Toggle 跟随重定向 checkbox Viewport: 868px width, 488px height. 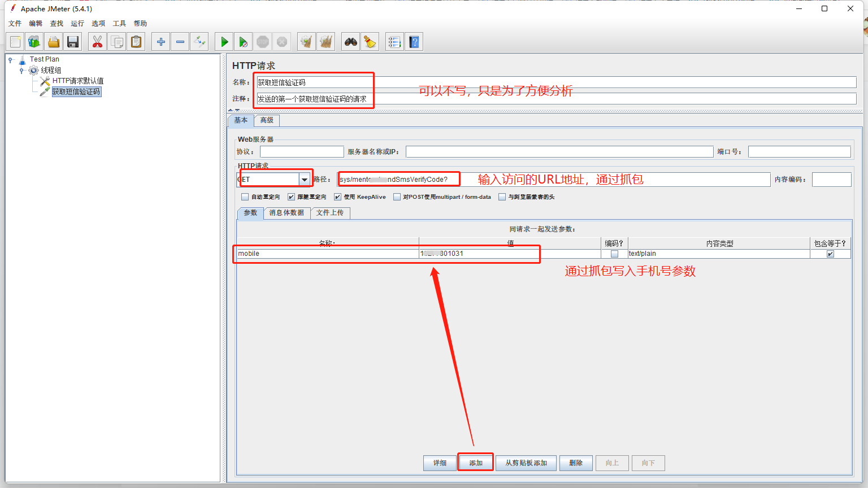pos(291,197)
